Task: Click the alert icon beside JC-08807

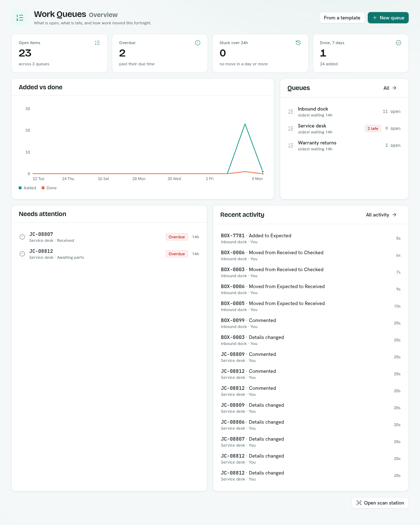Action: 22,237
